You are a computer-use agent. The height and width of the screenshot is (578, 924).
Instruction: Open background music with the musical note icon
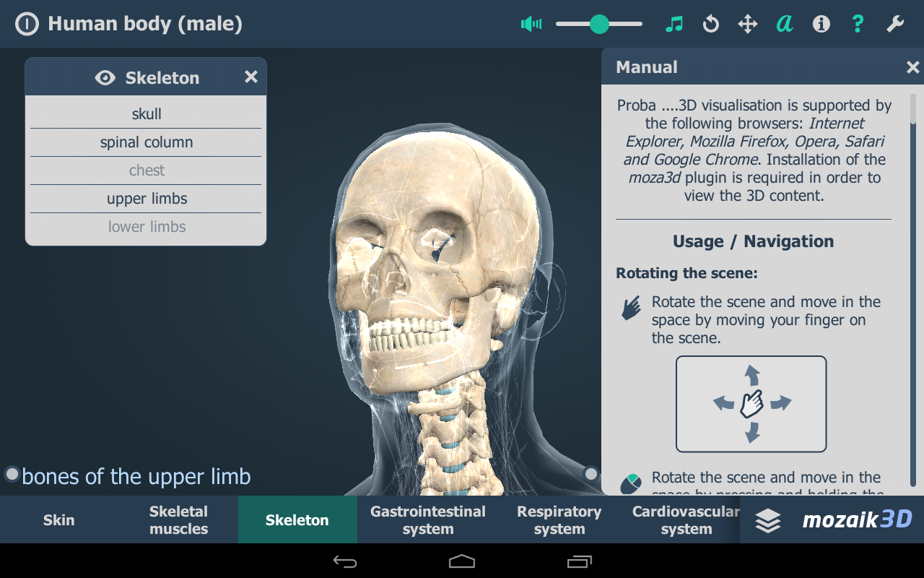coord(674,23)
